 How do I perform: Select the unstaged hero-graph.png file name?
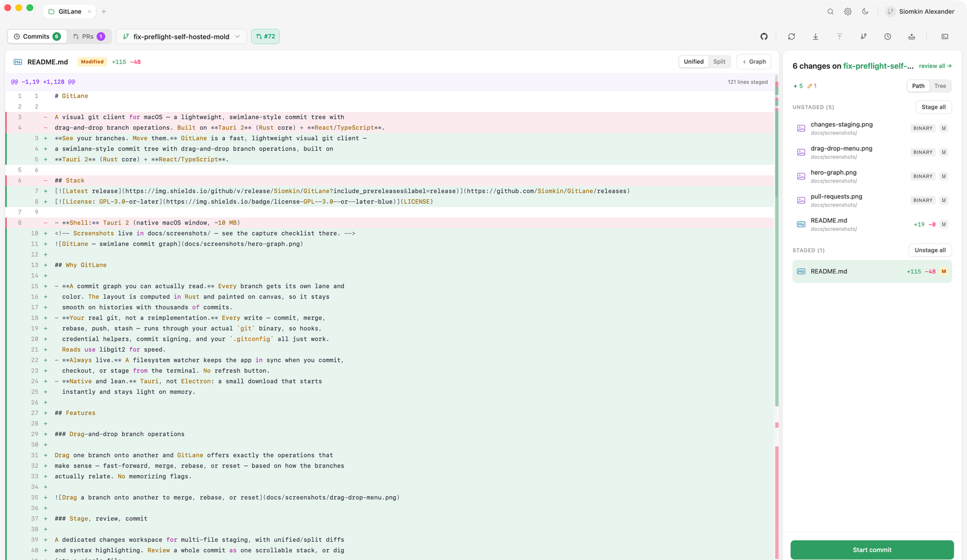(833, 173)
